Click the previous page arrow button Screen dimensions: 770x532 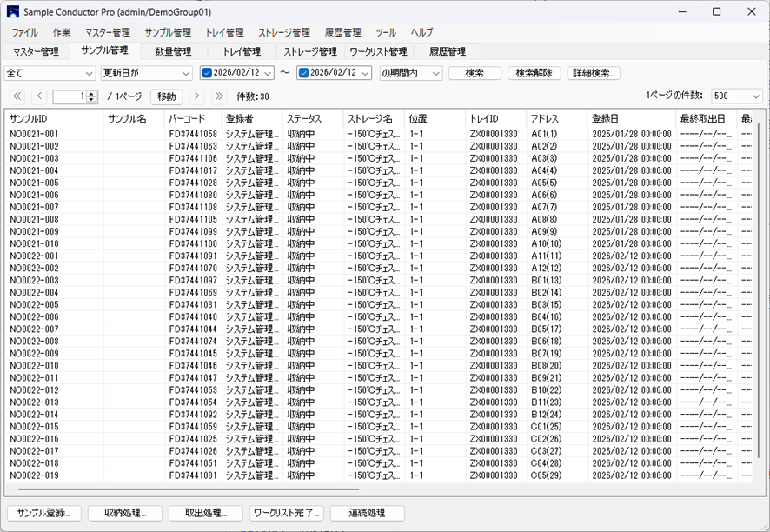39,96
